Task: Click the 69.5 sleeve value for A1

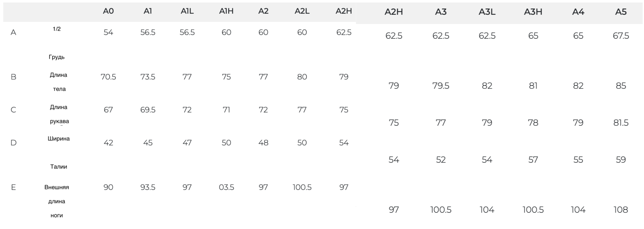Action: [x=148, y=110]
